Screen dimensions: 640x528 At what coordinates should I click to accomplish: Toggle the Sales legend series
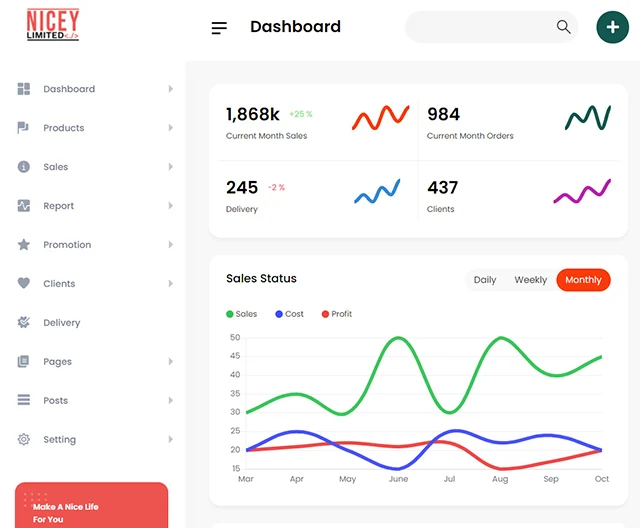(x=241, y=314)
